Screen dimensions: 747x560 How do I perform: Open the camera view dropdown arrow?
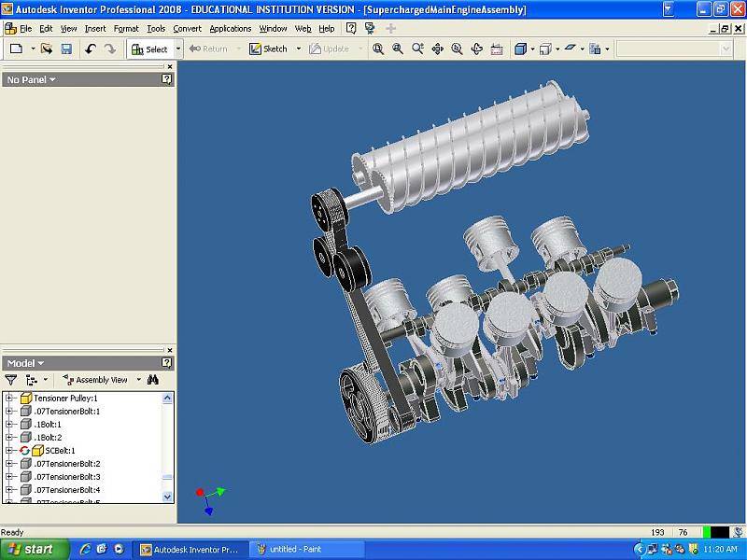pyautogui.click(x=557, y=49)
